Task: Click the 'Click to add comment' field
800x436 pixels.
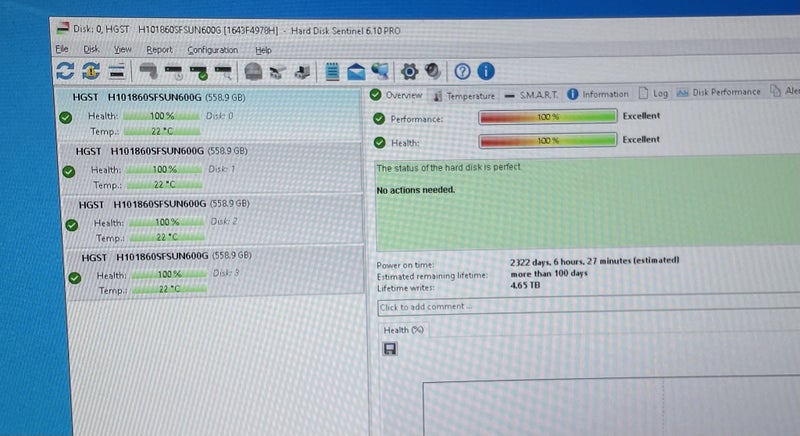Action: [x=589, y=306]
